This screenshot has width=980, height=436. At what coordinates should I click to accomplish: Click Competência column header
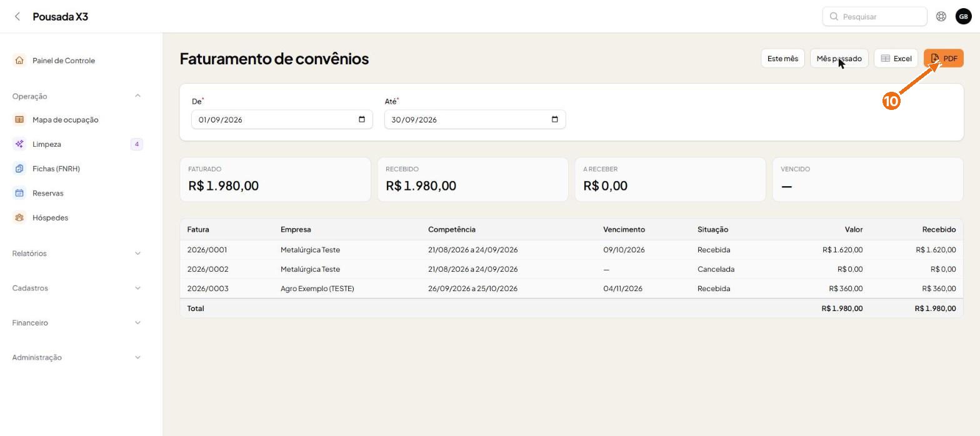coord(451,229)
